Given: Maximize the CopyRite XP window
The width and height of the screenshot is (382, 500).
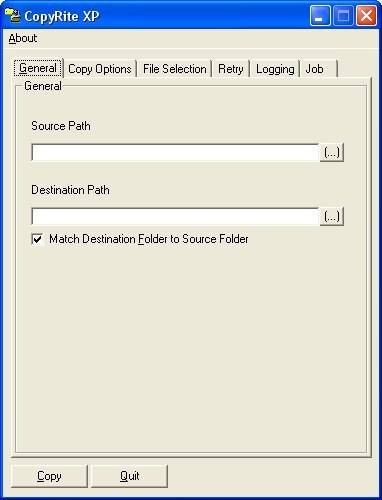Looking at the screenshot, I should (343, 16).
